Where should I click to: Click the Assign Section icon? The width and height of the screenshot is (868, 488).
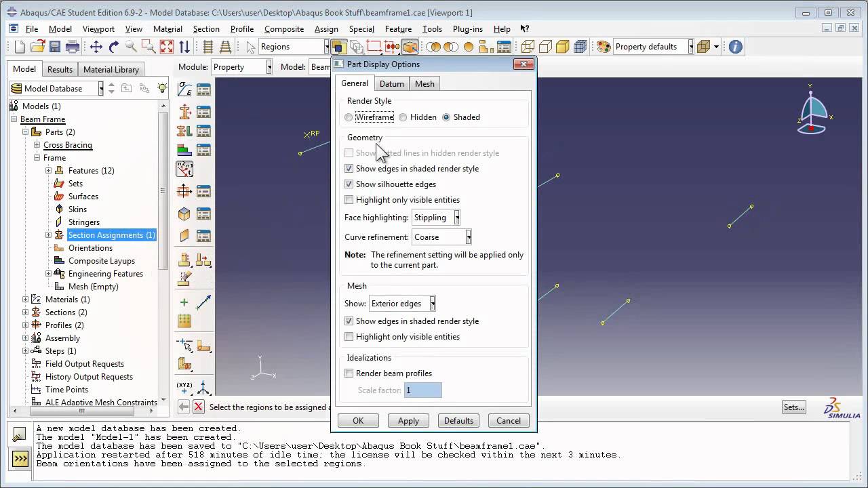[x=184, y=131]
